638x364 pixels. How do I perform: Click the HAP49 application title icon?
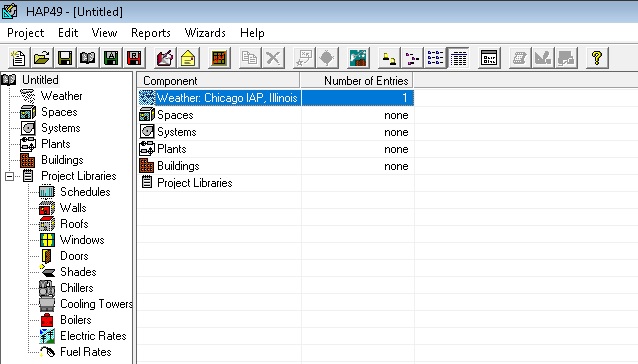(x=10, y=11)
